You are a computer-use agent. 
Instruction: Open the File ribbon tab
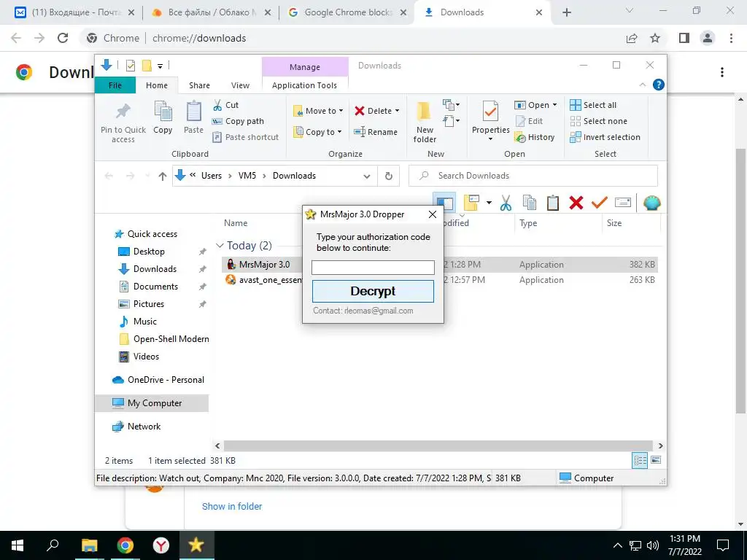(x=115, y=85)
